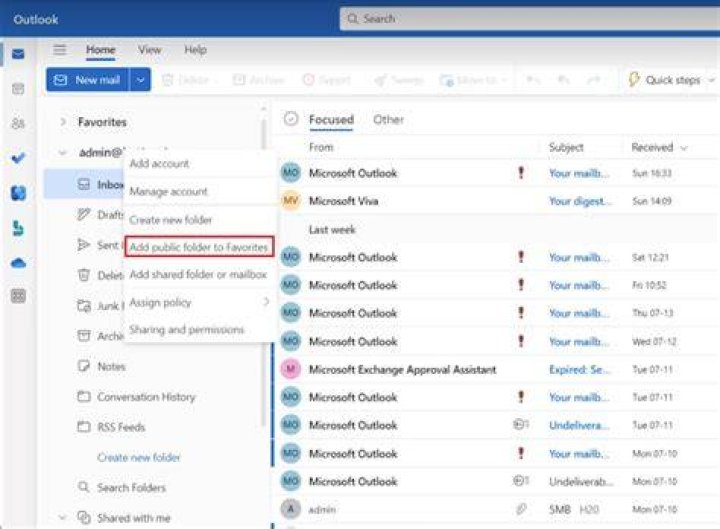Open Quick steps
Viewport: 720px width, 529px height.
click(x=664, y=80)
